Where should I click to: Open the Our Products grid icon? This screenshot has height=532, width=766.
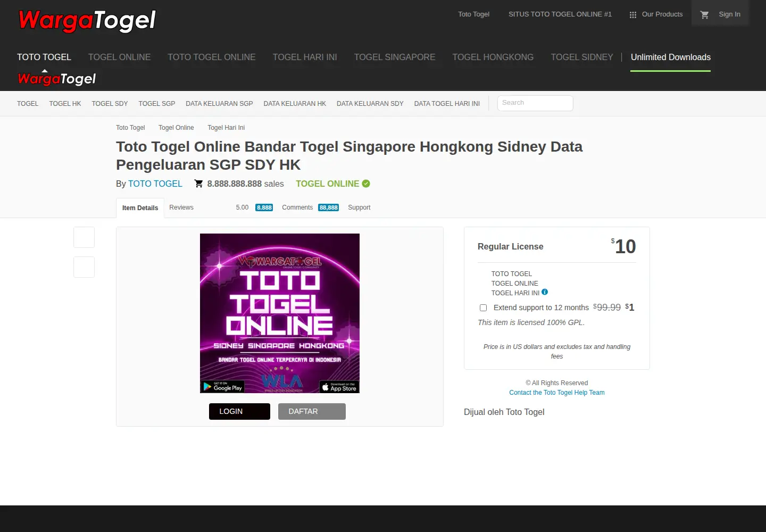pyautogui.click(x=632, y=15)
